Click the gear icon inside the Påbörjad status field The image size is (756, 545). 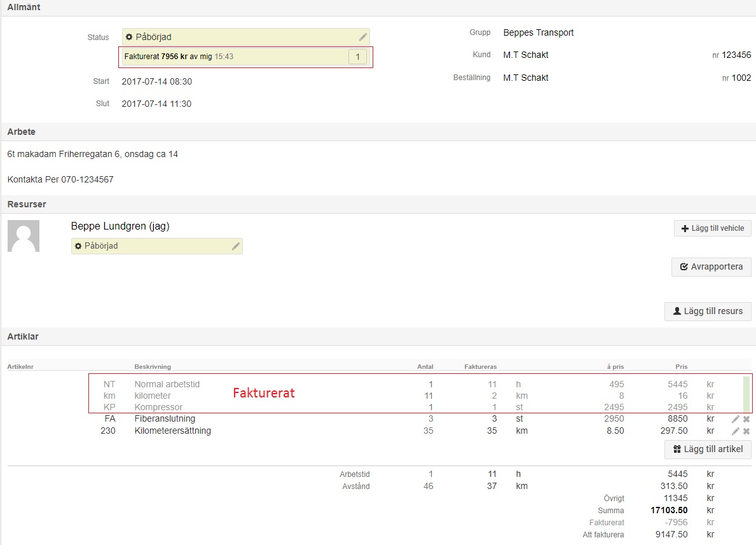[128, 36]
